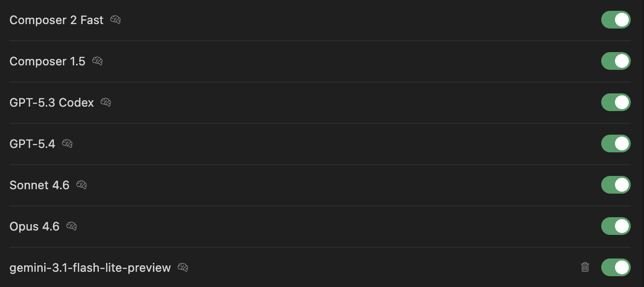Click the brain icon beside gemini-3.1-flash-lite-preview
This screenshot has width=644, height=287.
(183, 268)
